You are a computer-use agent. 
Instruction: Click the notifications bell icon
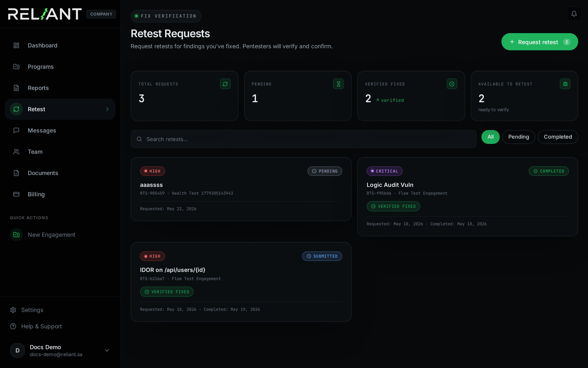574,14
